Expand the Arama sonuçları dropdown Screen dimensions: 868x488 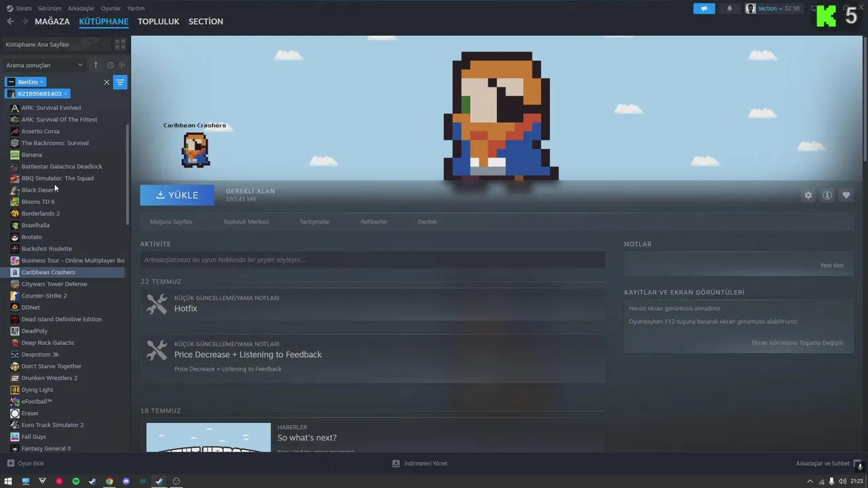tap(44, 65)
